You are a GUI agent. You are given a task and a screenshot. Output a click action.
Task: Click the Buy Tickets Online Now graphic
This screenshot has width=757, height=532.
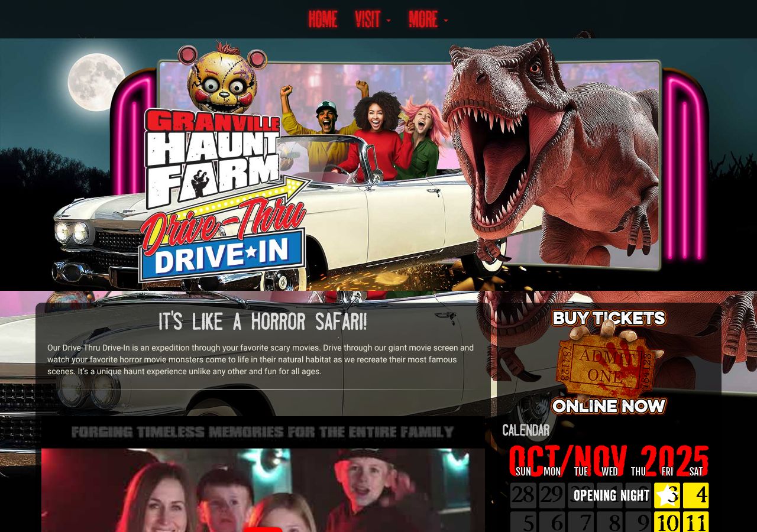[609, 362]
